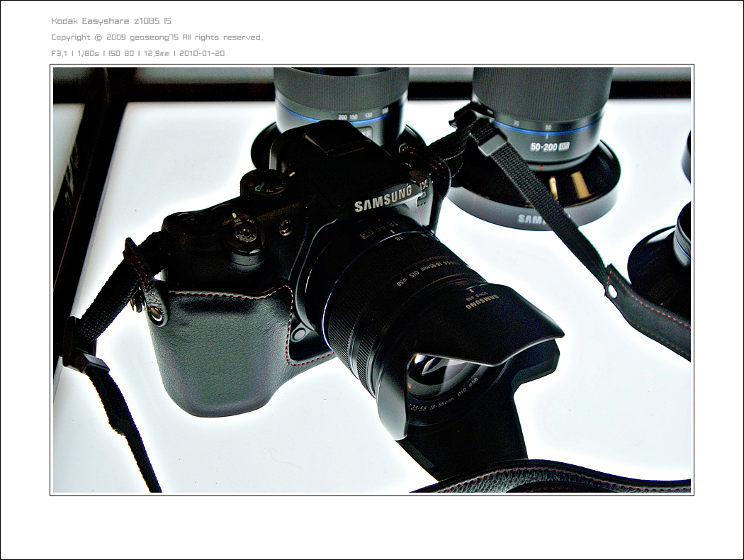Click the 2010-01-20 date in the EXIF line
Viewport: 744px width, 560px height.
point(202,54)
